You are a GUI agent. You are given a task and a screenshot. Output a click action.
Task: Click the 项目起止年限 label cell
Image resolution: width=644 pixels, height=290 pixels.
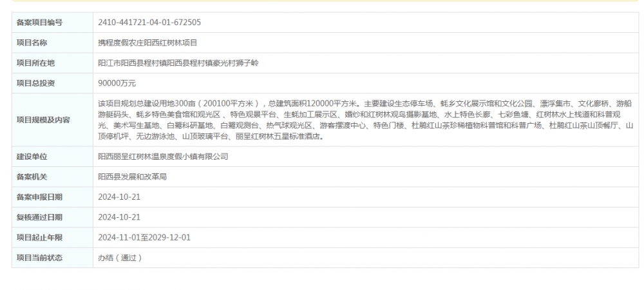[x=53, y=237]
